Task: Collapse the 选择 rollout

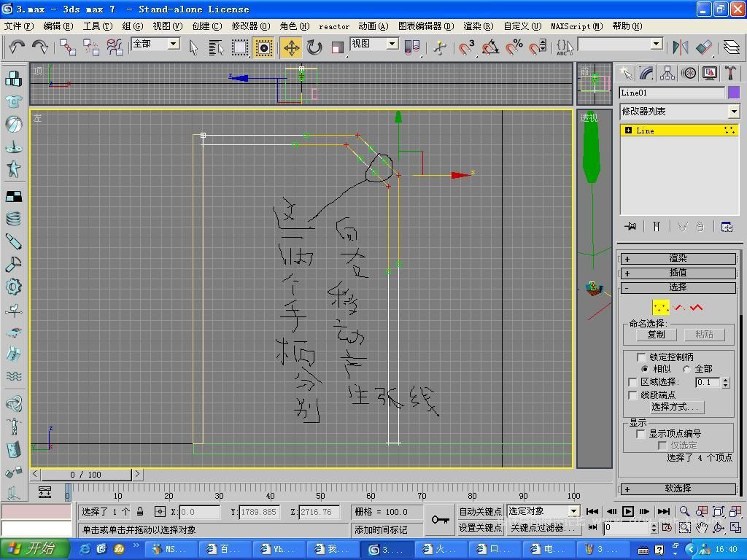Action: click(678, 287)
